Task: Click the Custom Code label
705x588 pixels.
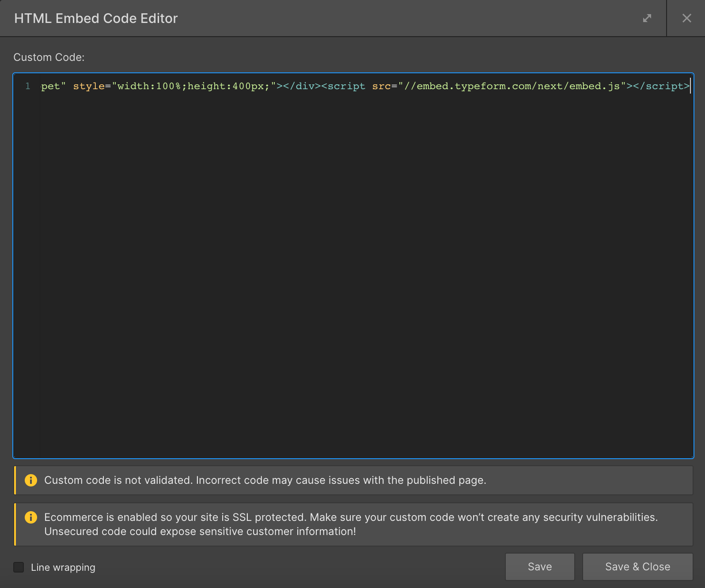Action: (49, 57)
